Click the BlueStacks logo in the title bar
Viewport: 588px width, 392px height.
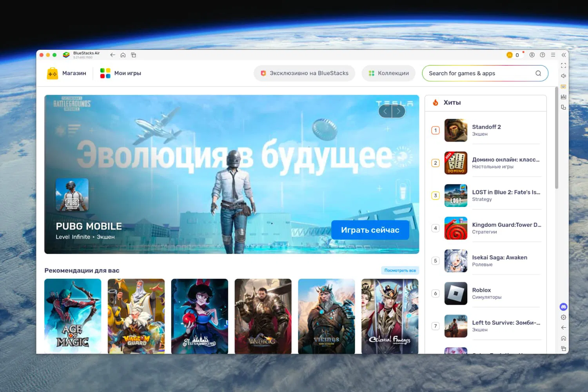pos(66,55)
